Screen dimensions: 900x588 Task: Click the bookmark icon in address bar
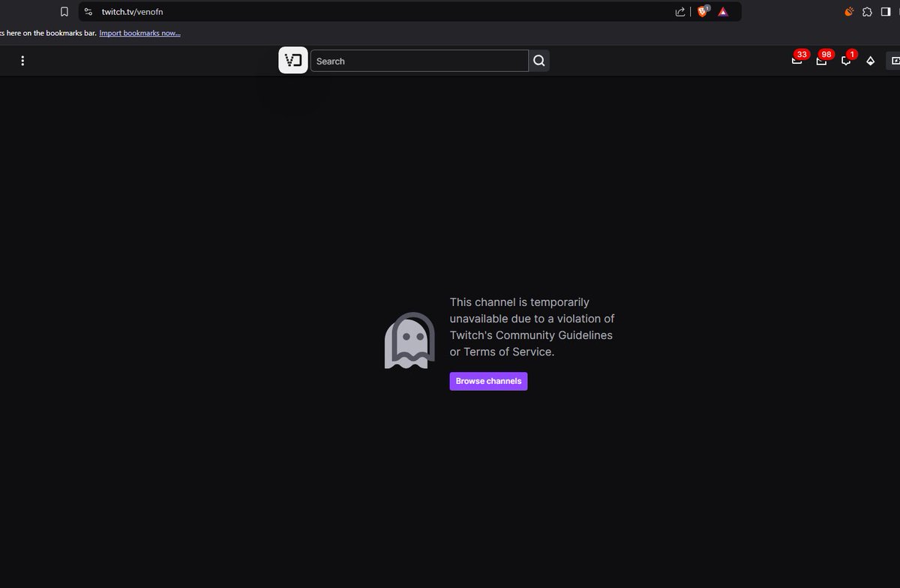(x=64, y=12)
